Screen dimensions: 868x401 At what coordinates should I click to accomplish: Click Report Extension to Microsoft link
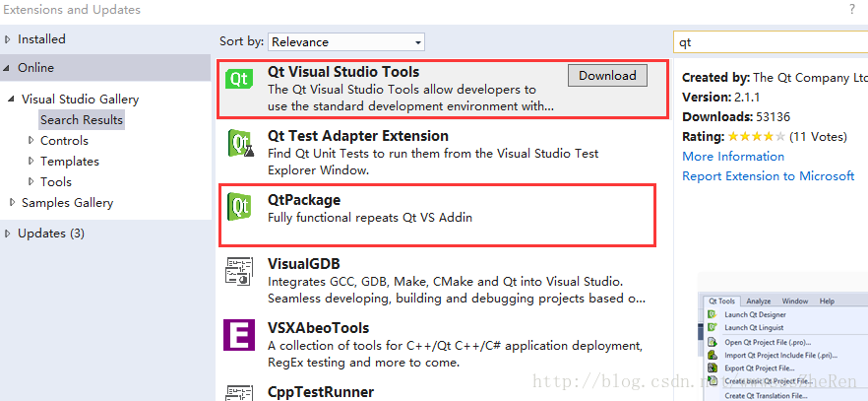[769, 176]
